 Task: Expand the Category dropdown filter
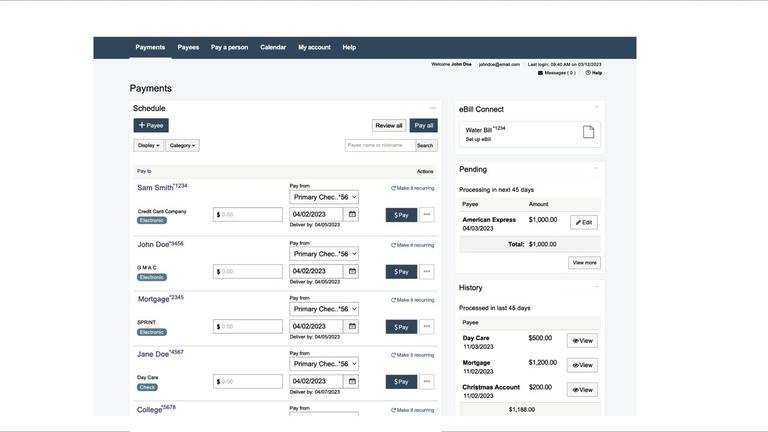pos(182,146)
